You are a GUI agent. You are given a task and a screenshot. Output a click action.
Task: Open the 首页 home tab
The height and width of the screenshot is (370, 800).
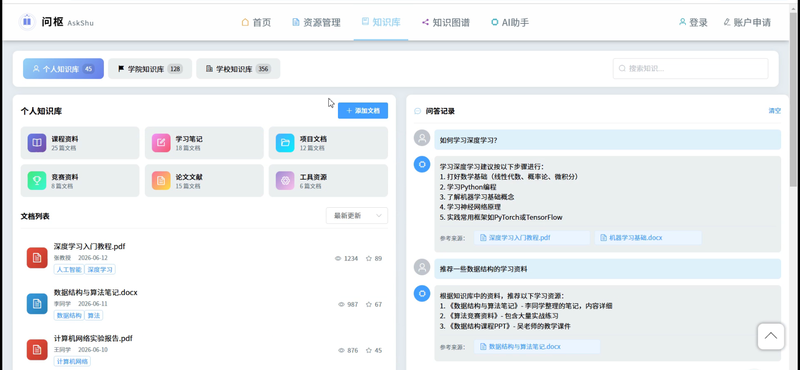[x=256, y=22]
